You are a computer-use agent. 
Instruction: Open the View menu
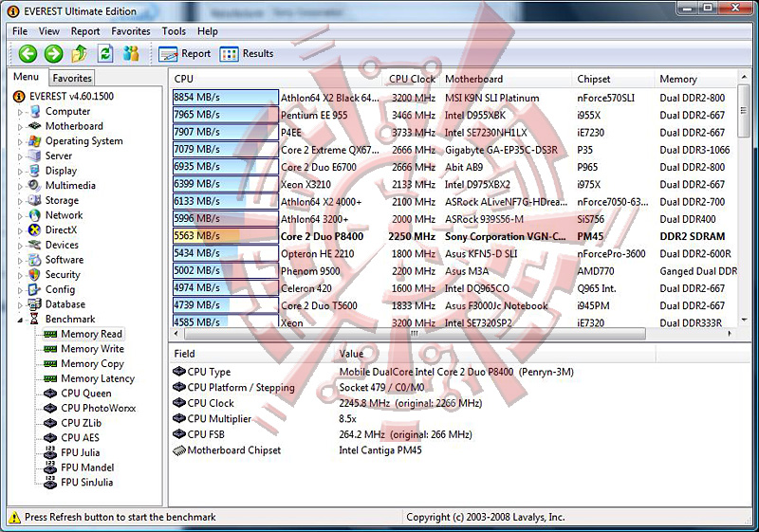49,31
